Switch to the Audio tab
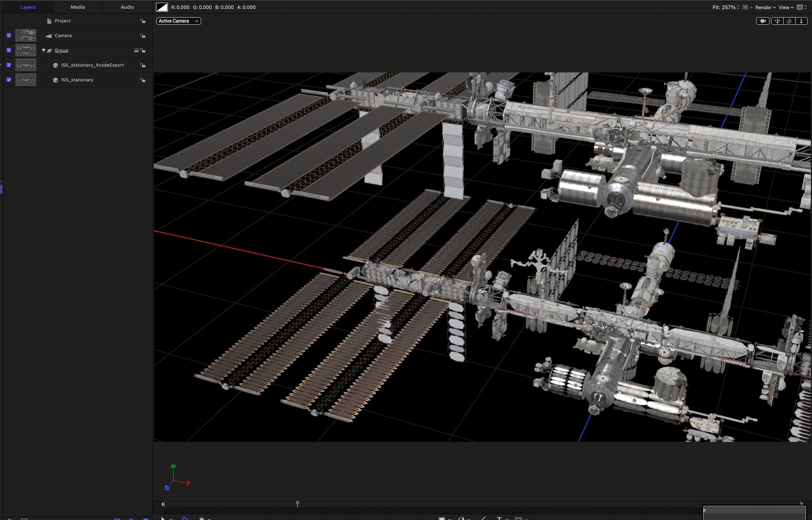Screen dimensions: 812x520 127,7
